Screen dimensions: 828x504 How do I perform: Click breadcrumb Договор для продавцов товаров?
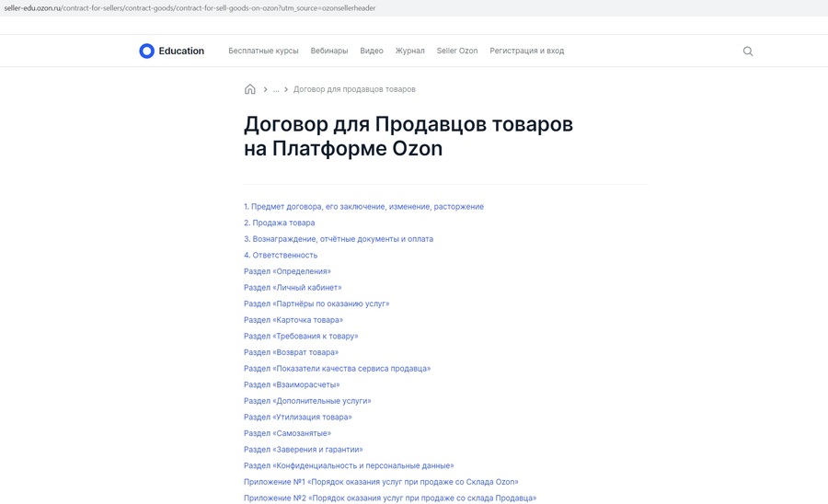[354, 89]
